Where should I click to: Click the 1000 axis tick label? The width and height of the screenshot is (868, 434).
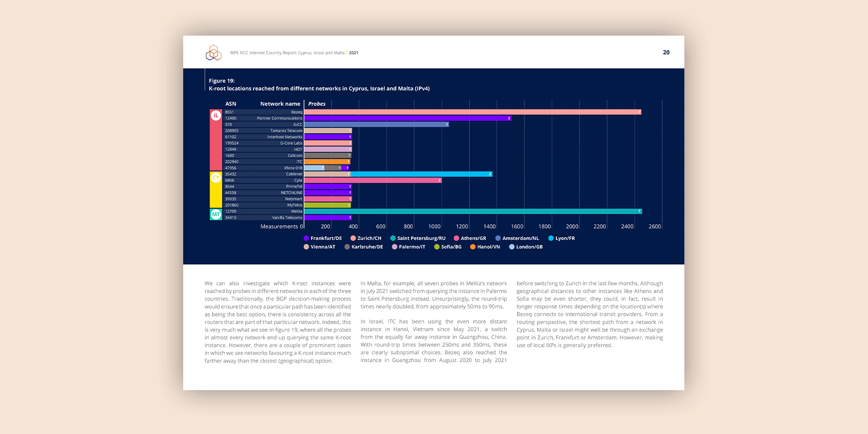[x=434, y=227]
